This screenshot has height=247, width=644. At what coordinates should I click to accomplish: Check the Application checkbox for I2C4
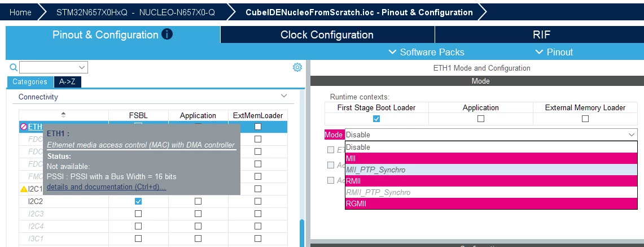click(198, 226)
